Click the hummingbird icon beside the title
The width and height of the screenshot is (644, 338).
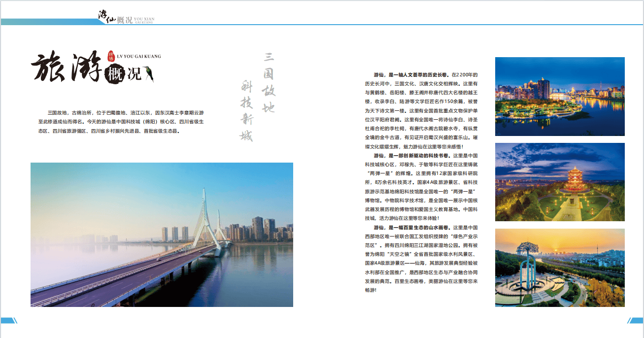click(x=148, y=73)
